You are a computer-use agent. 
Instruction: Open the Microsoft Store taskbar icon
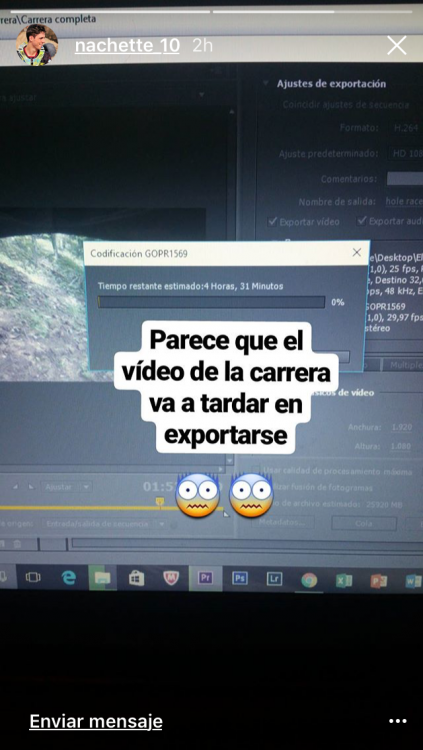pyautogui.click(x=136, y=578)
